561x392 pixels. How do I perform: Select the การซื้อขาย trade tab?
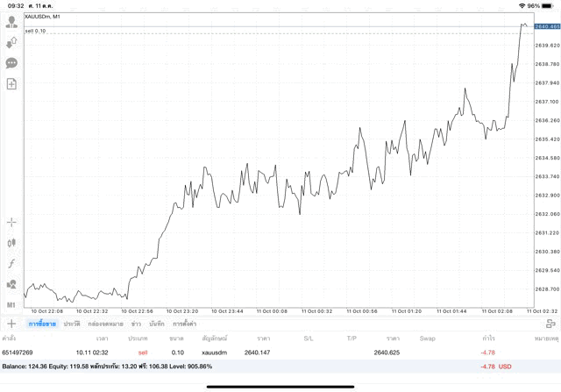tap(41, 324)
